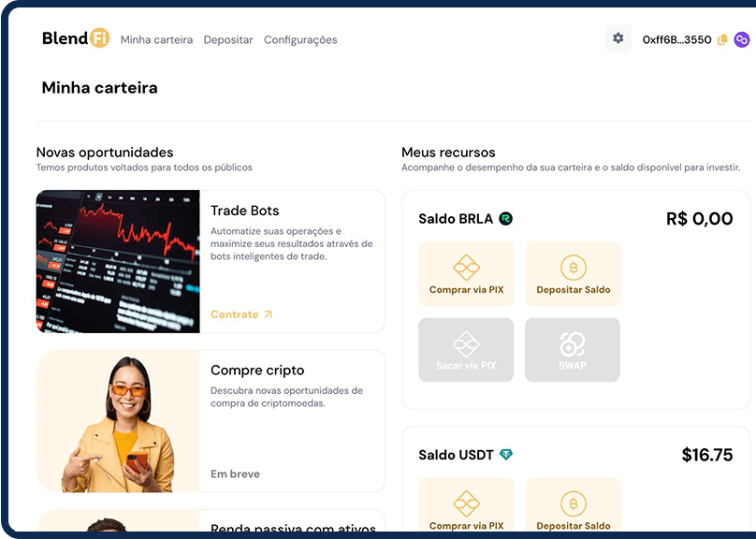Click the settings gear icon
This screenshot has width=756, height=539.
click(x=618, y=38)
